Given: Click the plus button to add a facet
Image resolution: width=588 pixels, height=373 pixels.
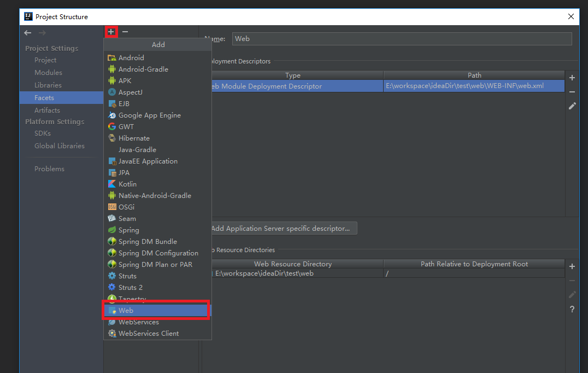Looking at the screenshot, I should click(111, 32).
